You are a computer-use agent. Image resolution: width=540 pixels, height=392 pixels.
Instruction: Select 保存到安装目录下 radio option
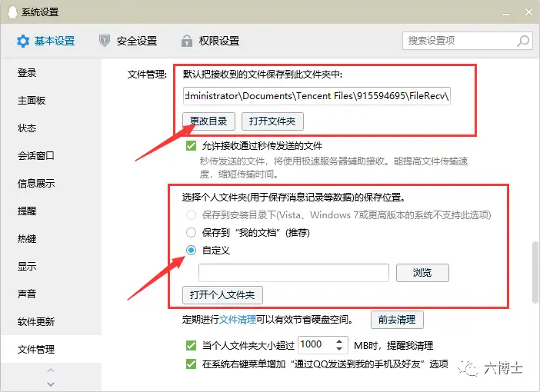click(191, 214)
